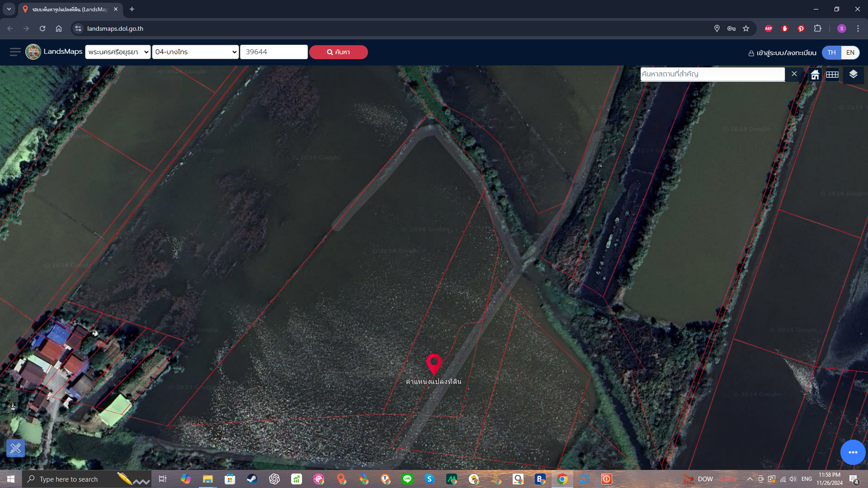Open LINE app from the taskbar
This screenshot has width=868, height=488.
pos(407,479)
